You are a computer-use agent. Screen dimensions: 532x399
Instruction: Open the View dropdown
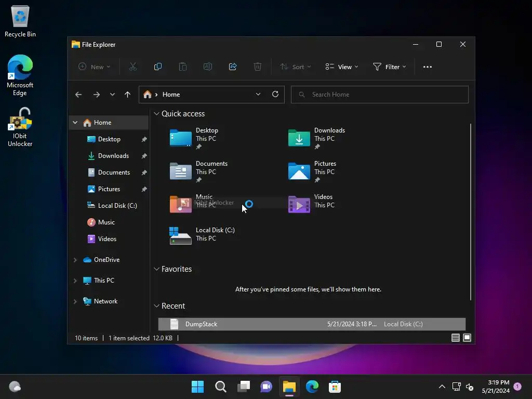click(342, 67)
